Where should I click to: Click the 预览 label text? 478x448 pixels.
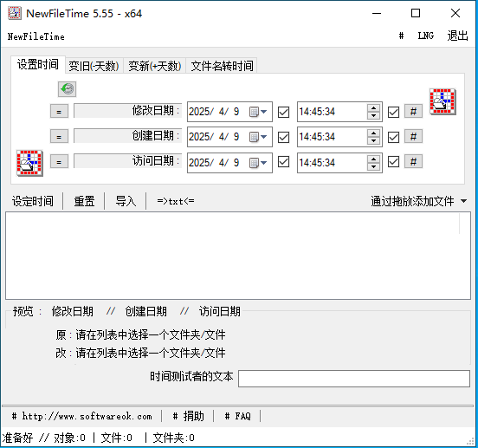coord(23,311)
